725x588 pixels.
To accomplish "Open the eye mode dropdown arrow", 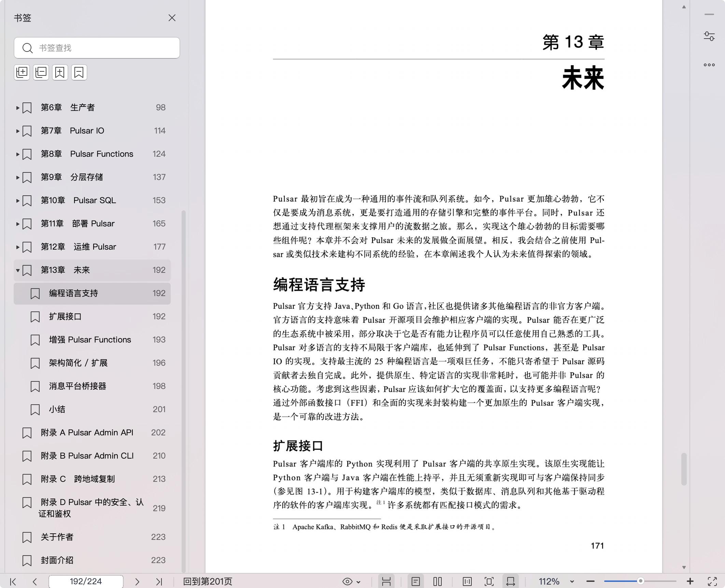I will coord(358,582).
